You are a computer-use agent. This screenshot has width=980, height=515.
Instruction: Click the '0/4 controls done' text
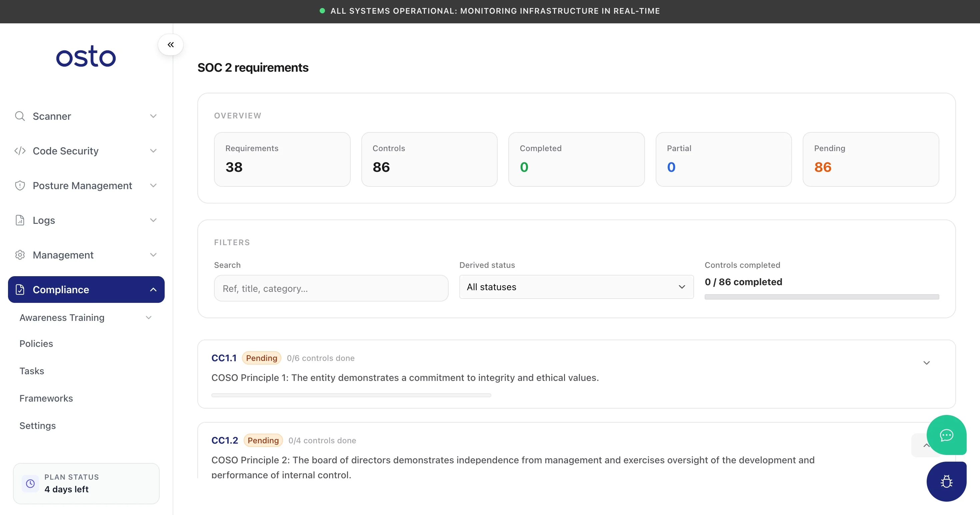[x=322, y=440]
